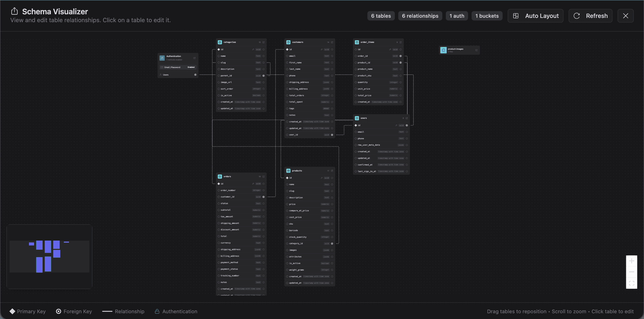Click the minimap thumbnail in the bottom-left corner
This screenshot has height=319, width=644.
pyautogui.click(x=49, y=256)
